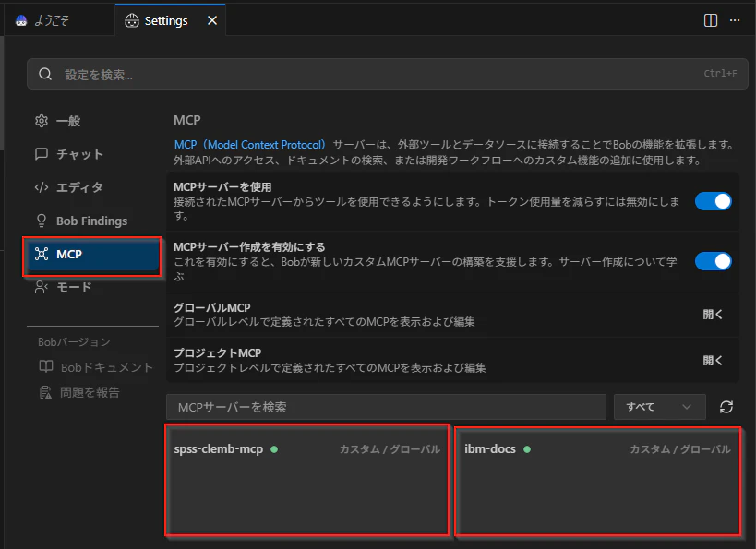Click 開く for グローバルMCP
The height and width of the screenshot is (549, 756).
click(713, 315)
